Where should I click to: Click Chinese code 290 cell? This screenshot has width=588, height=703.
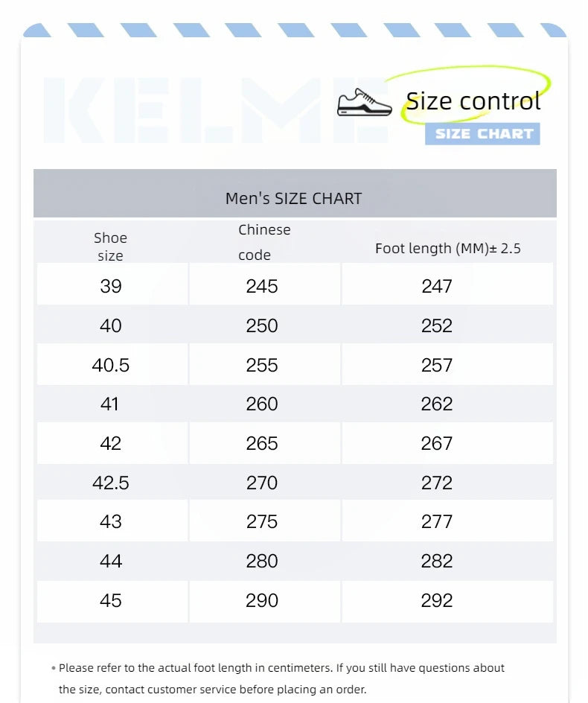[x=262, y=600]
